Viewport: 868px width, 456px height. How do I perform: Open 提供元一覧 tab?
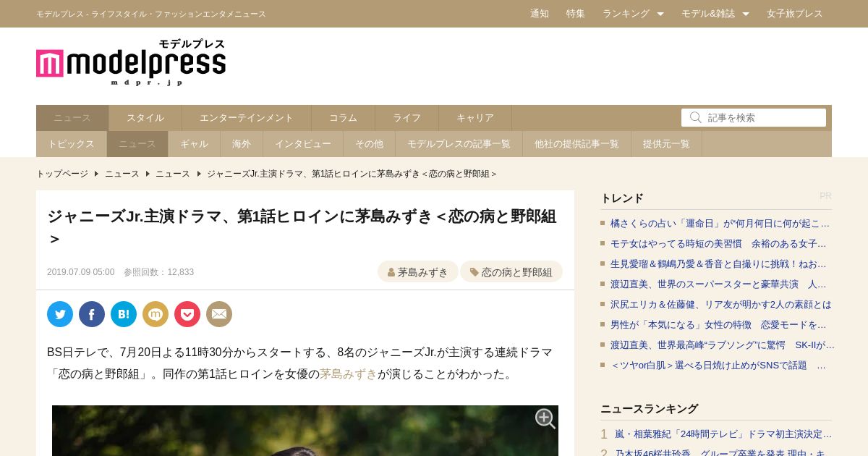point(667,144)
